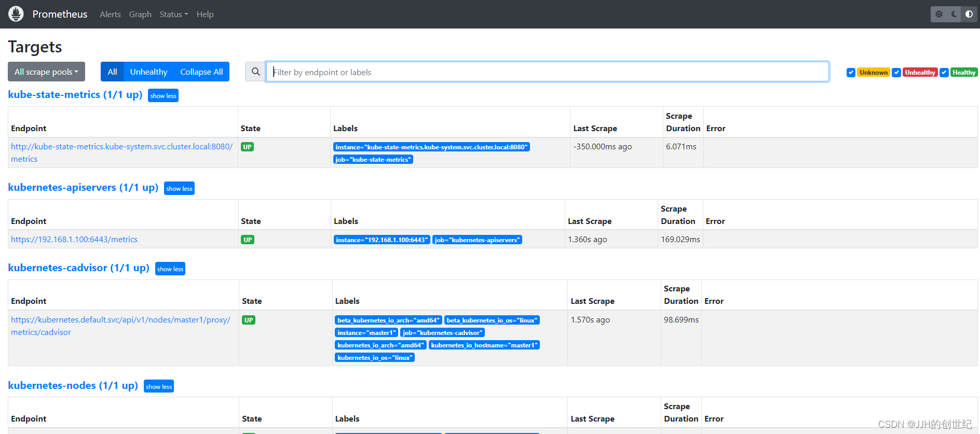The height and width of the screenshot is (434, 980).
Task: Click the kubernetes_io_arch="amd64" label
Action: [380, 345]
